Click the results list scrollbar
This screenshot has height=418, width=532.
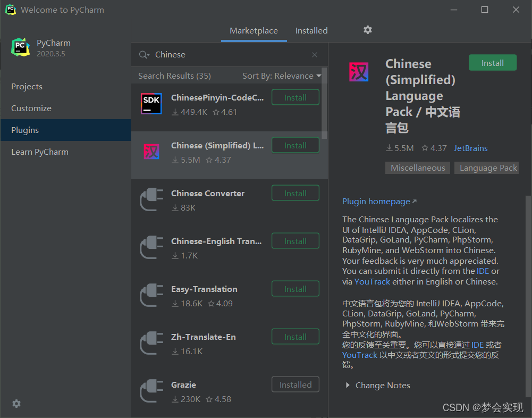324,103
